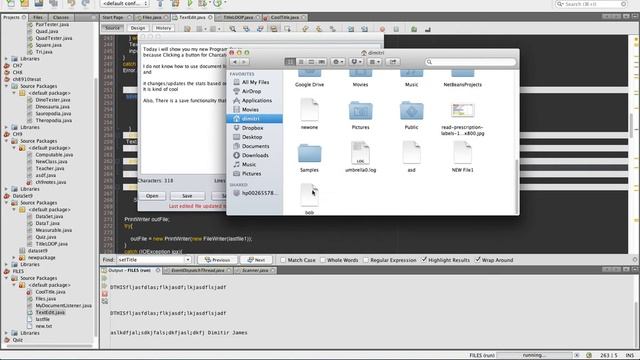Select the asd file

[411, 153]
